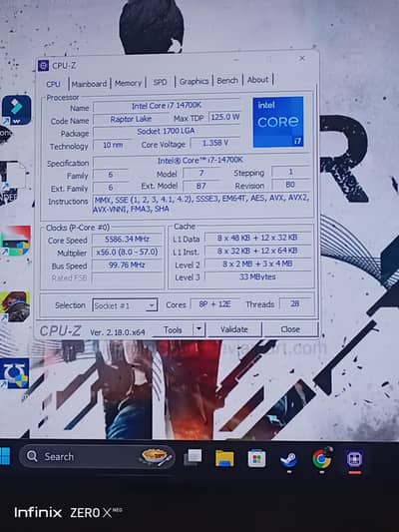Viewport: 399px width, 532px height.
Task: Click the Level 2 cache value
Action: tap(257, 264)
